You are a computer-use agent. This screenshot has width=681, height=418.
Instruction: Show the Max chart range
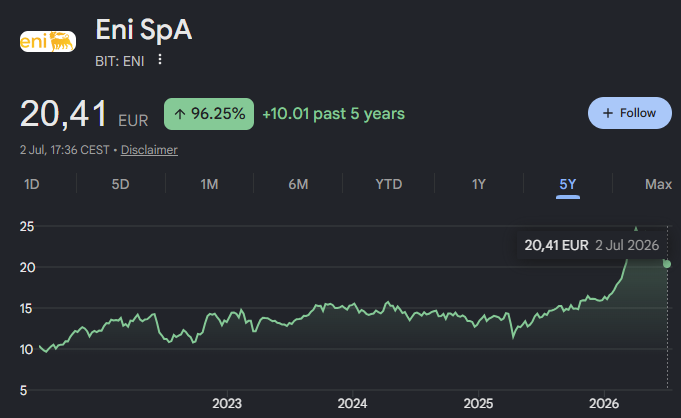658,184
